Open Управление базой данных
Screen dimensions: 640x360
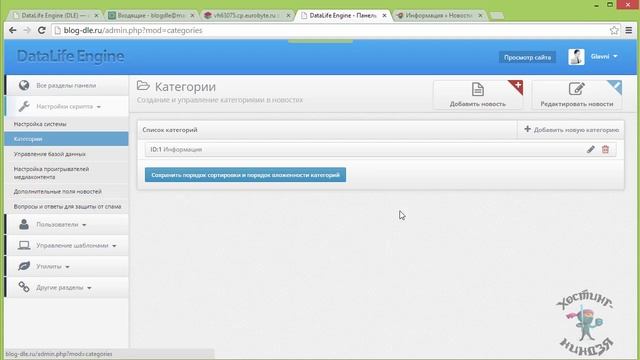[x=50, y=154]
